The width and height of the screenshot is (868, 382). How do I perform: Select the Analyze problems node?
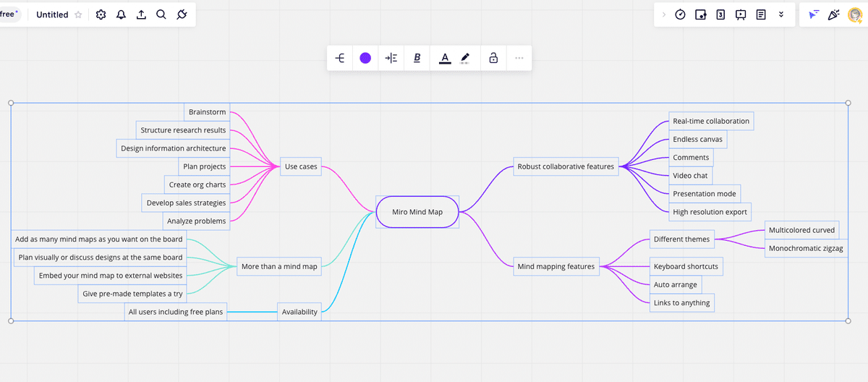pyautogui.click(x=196, y=221)
